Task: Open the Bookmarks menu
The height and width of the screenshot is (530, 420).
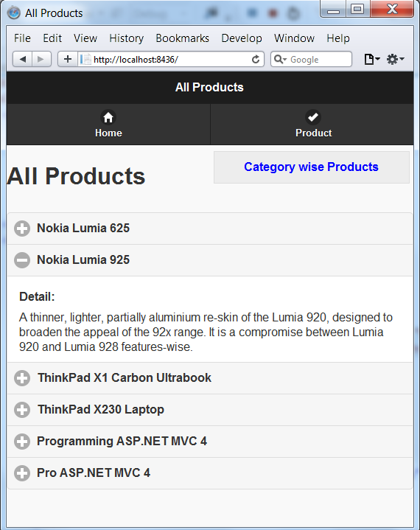Action: point(183,38)
